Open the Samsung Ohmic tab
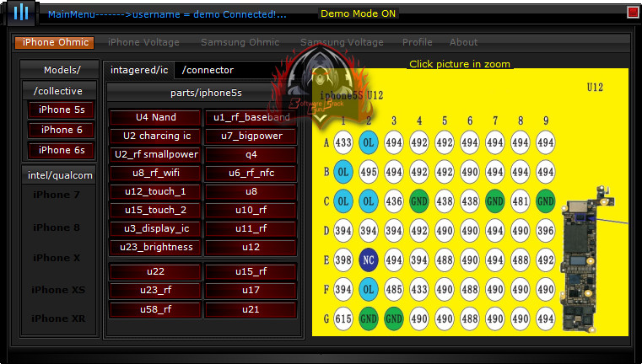This screenshot has height=364, width=642. [240, 42]
